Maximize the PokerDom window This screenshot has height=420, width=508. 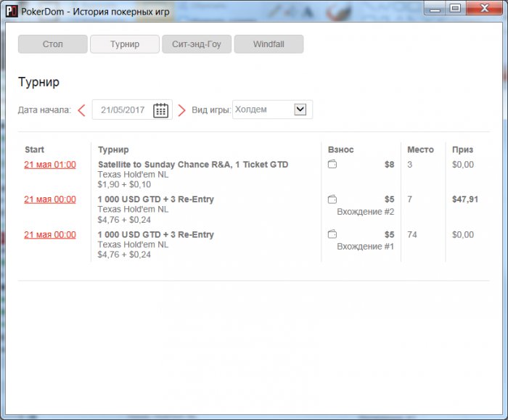coord(456,8)
